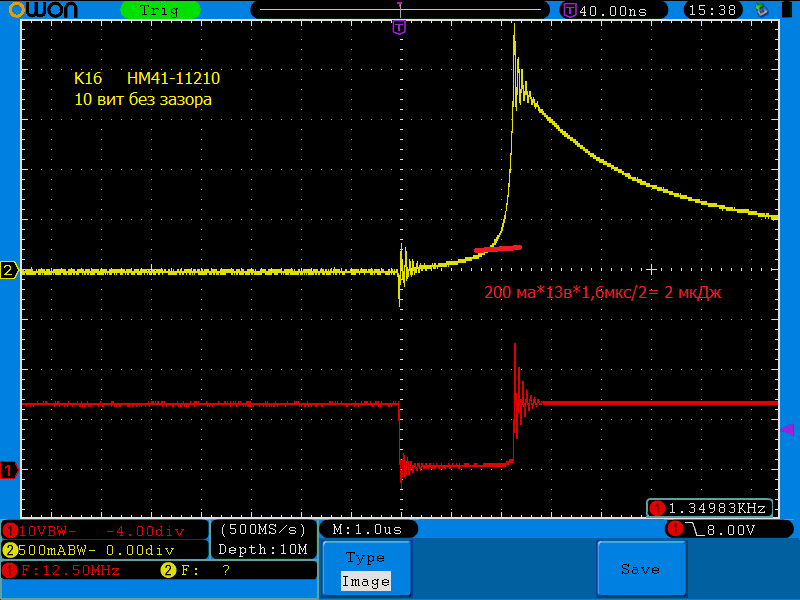Click the channel 1 ground marker on left edge
Screen dimensions: 800x600
tap(9, 470)
